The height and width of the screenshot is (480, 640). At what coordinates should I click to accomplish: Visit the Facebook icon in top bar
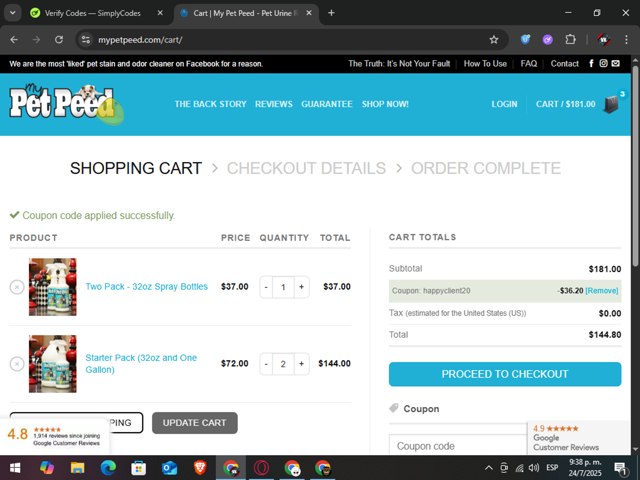tap(591, 63)
